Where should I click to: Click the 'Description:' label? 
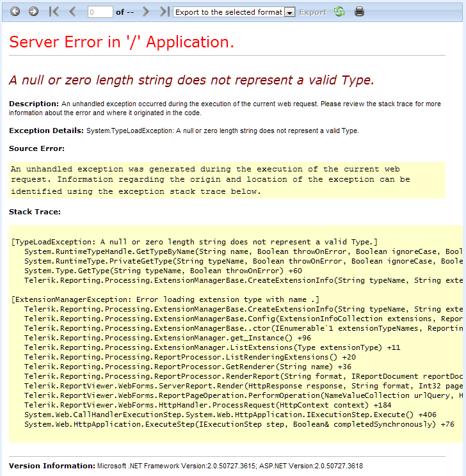[34, 104]
